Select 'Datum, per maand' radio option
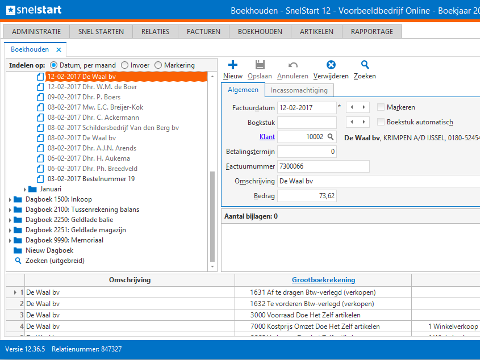The height and width of the screenshot is (360, 480). [x=53, y=65]
